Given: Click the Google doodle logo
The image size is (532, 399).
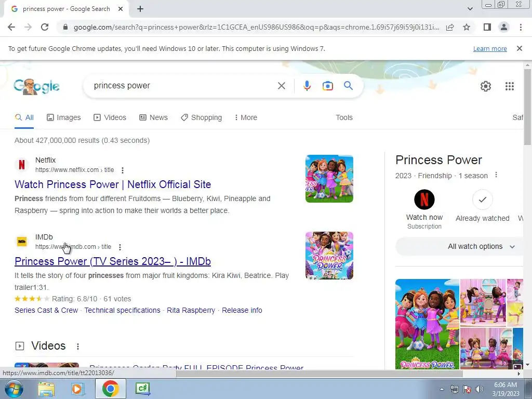Looking at the screenshot, I should 37,87.
